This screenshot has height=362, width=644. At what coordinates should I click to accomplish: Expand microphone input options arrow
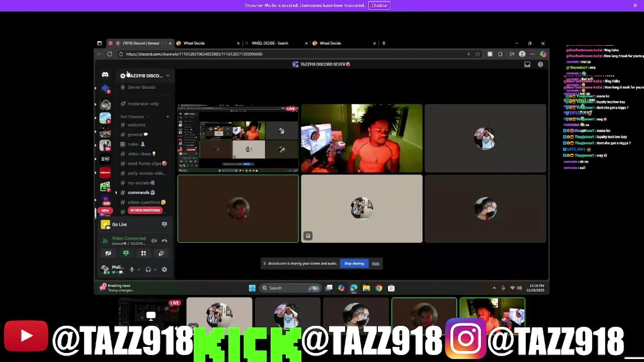pyautogui.click(x=138, y=269)
